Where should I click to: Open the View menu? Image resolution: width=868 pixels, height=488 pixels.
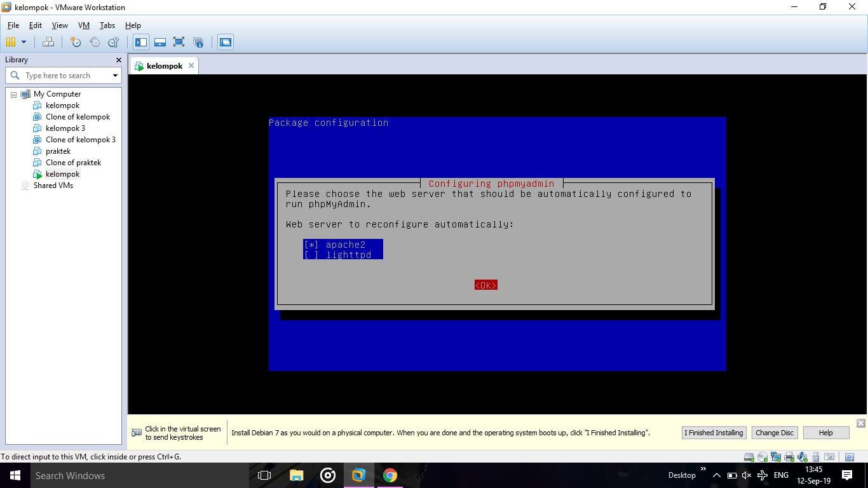(60, 25)
